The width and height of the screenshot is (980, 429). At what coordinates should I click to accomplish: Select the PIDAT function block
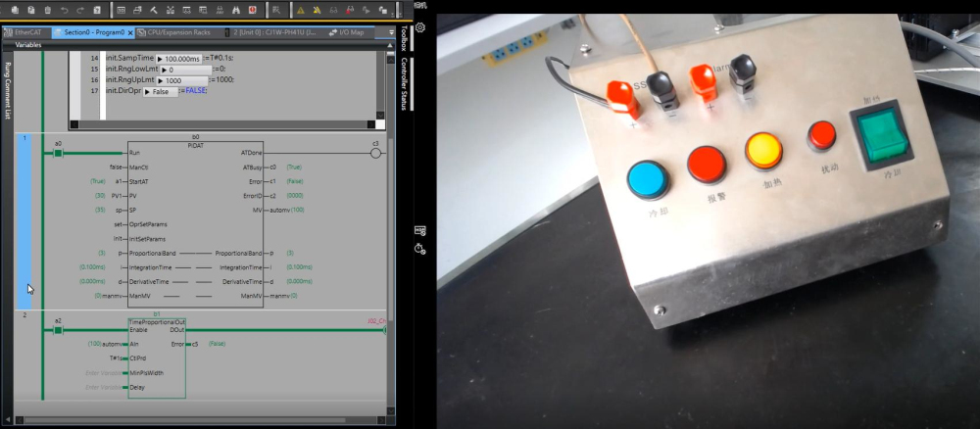coord(195,225)
